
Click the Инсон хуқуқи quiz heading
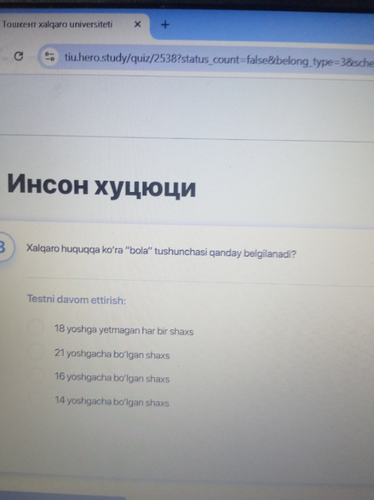point(101,185)
